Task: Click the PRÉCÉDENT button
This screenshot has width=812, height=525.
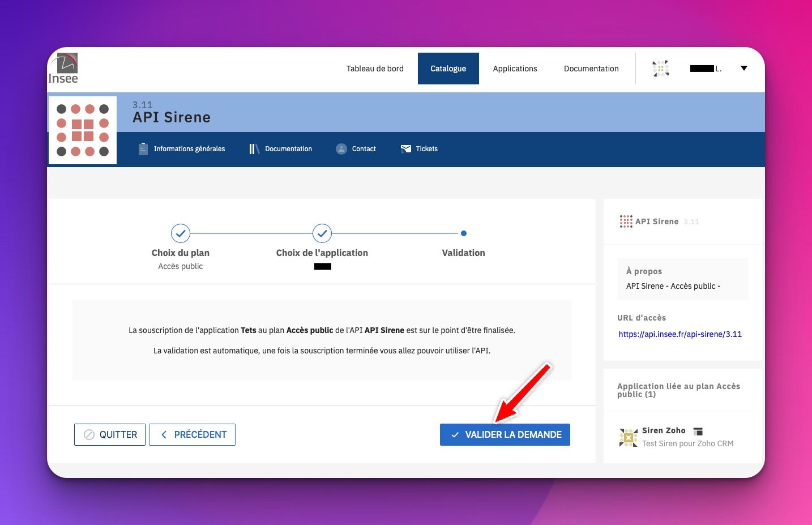Action: [x=192, y=435]
